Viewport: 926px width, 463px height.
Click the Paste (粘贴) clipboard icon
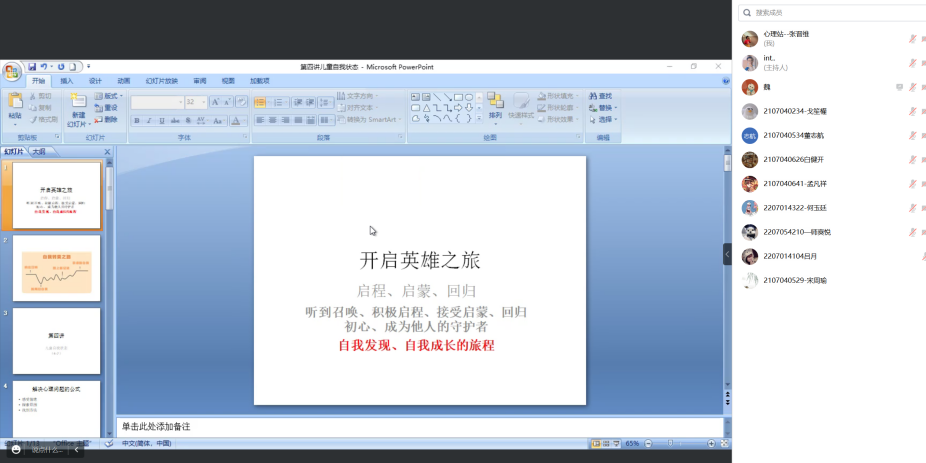15,103
